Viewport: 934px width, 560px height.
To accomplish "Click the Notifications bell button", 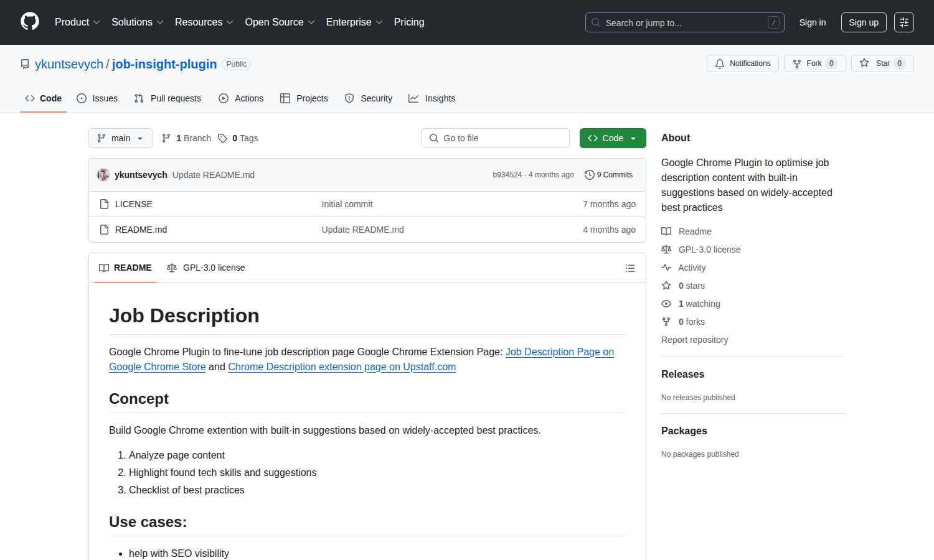I will 743,63.
